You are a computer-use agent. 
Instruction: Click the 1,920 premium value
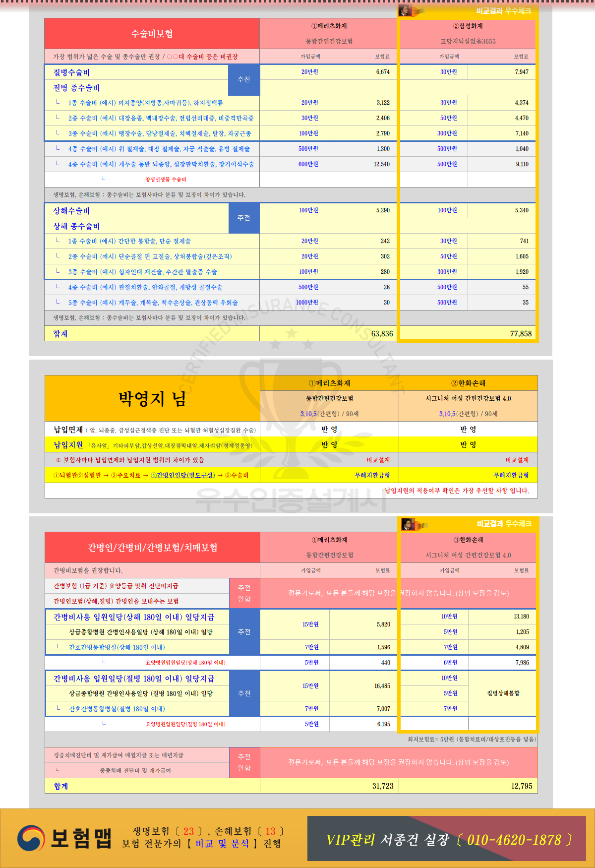[522, 272]
